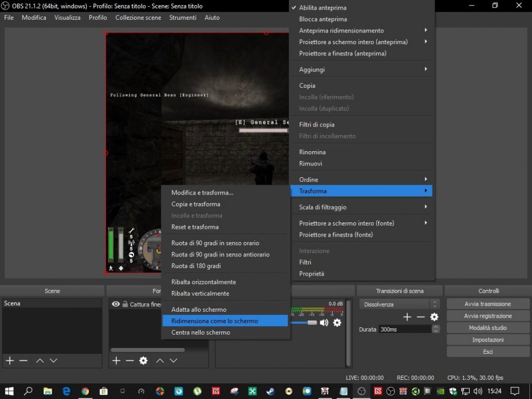Open the taskbar search magnifier
Image resolution: width=532 pixels, height=399 pixels.
28,391
